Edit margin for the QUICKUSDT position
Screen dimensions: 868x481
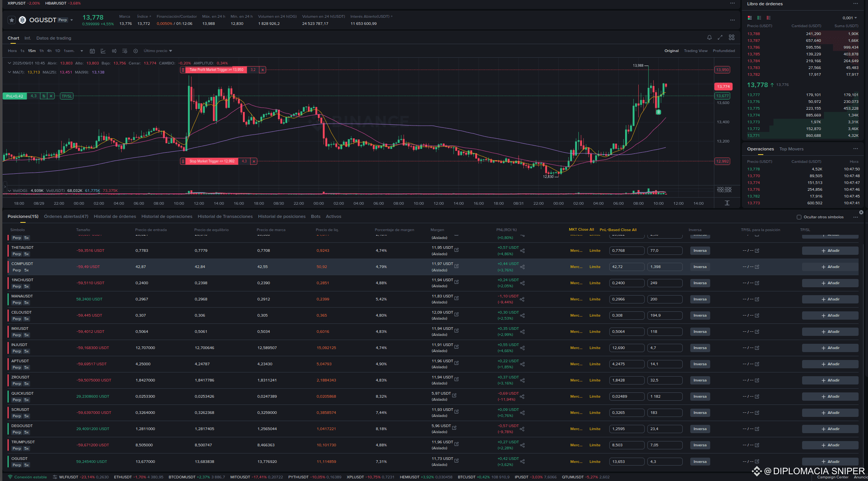(x=454, y=395)
